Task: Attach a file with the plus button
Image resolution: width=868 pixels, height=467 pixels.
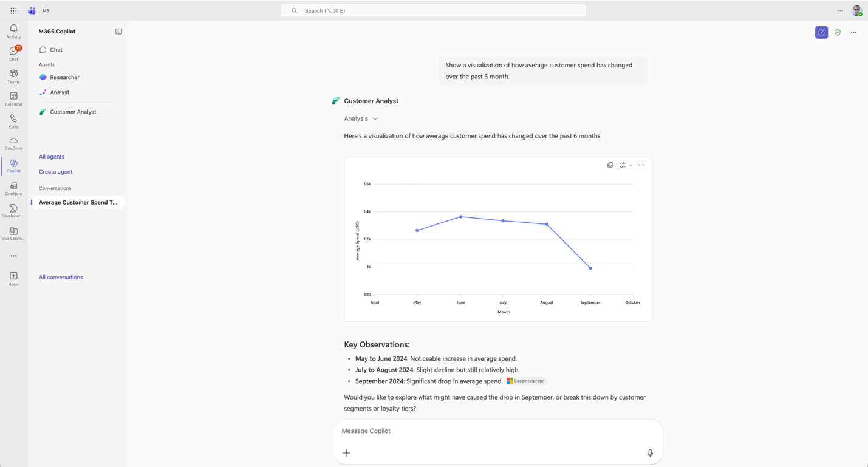Action: click(346, 452)
